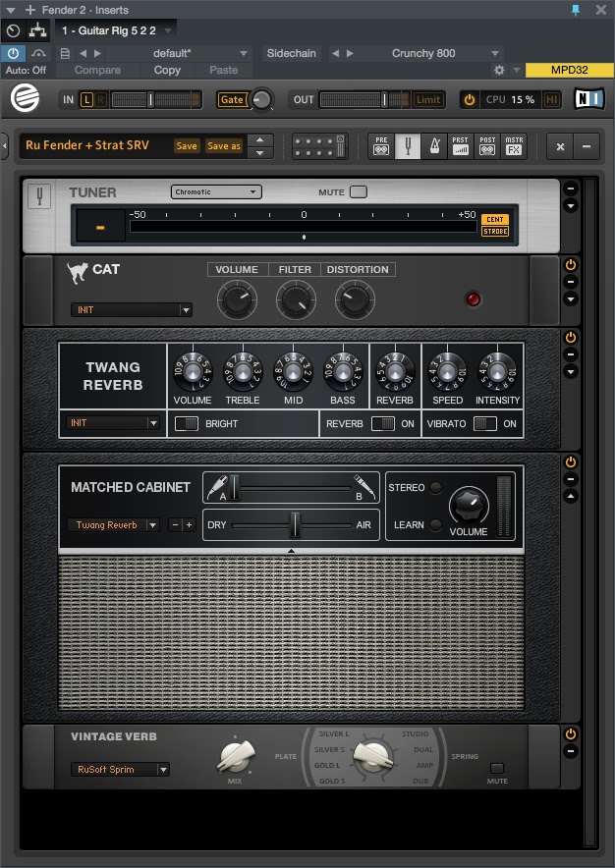Viewport: 615px width, 868px height.
Task: Toggle the PRE tapedeck module
Action: click(x=381, y=146)
